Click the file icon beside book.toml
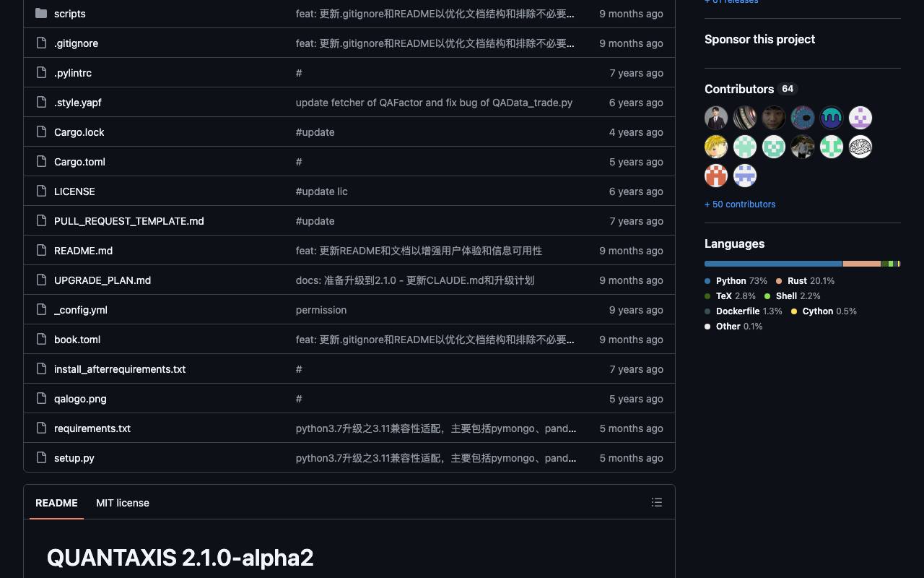The height and width of the screenshot is (578, 924). (41, 340)
